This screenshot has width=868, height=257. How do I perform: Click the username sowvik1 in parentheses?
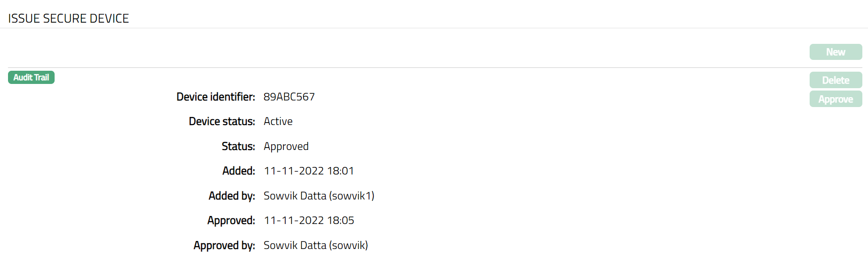(x=352, y=196)
